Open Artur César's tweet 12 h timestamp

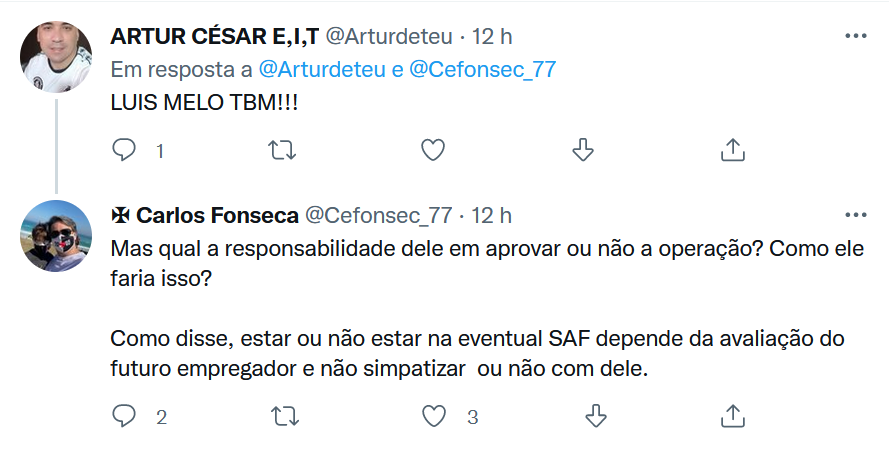[492, 37]
